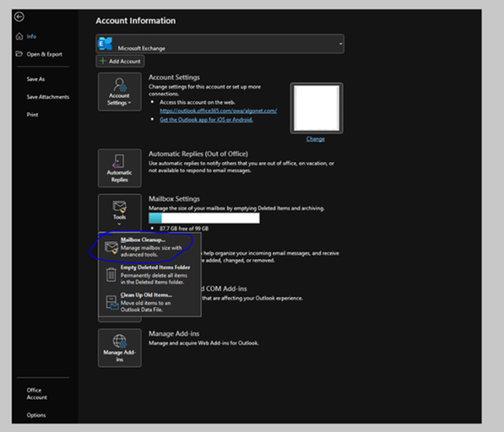Click the Account Settings heading text
Image resolution: width=504 pixels, height=432 pixels.
(174, 78)
